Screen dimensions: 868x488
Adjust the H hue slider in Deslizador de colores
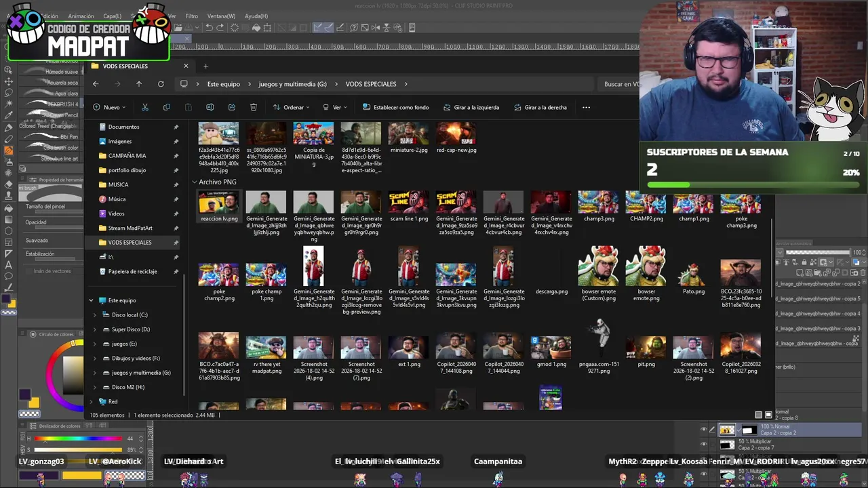[78, 439]
